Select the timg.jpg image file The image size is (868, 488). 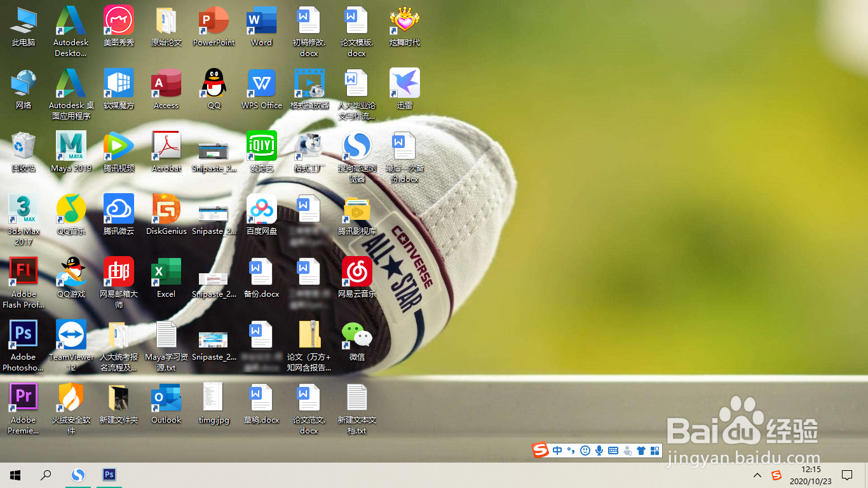214,404
